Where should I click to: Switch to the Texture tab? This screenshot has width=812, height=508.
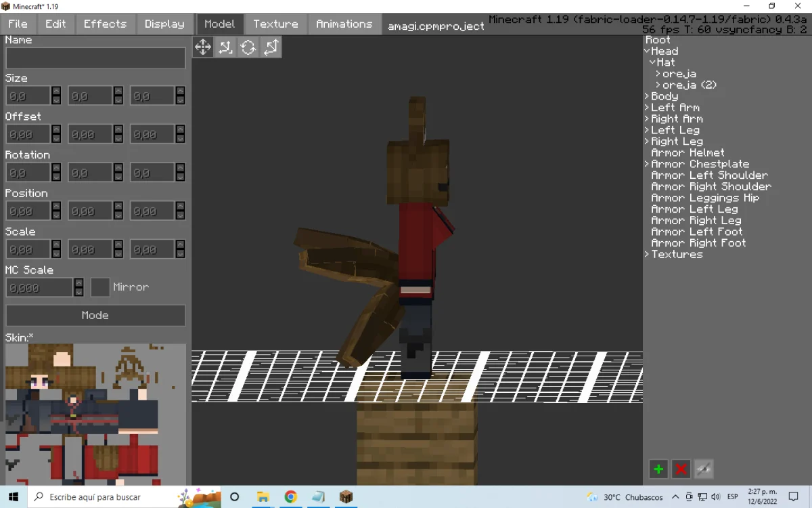[275, 24]
